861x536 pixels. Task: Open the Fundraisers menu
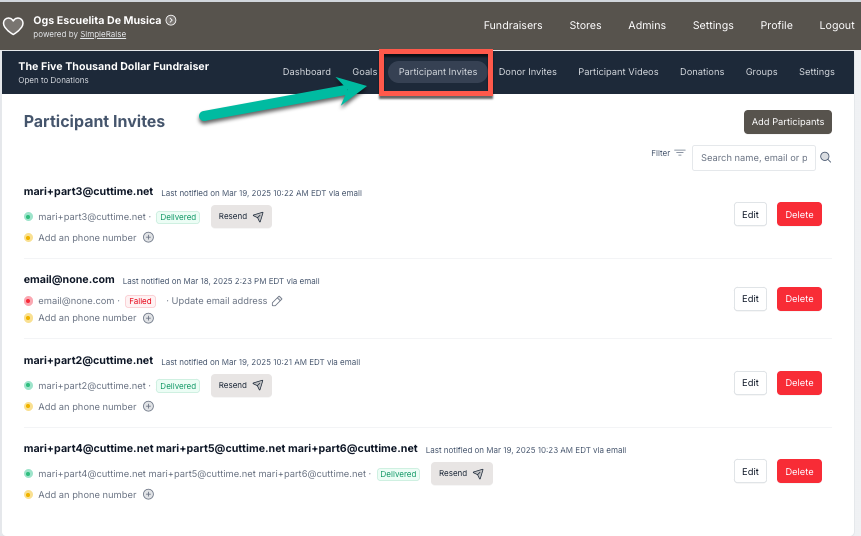[x=513, y=25]
